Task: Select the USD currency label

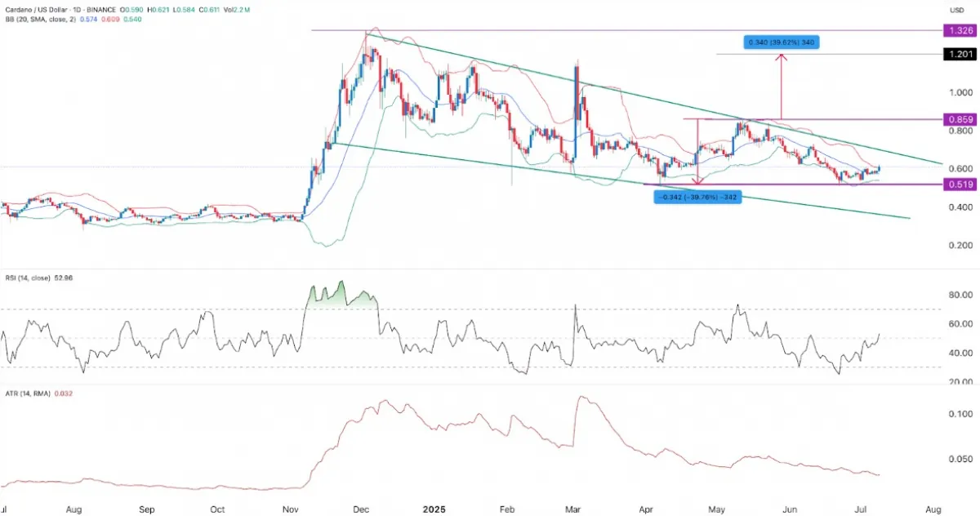Action: [x=958, y=10]
